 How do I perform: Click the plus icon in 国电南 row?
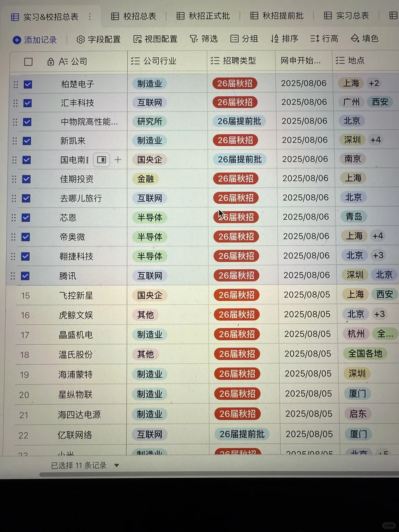coord(118,160)
